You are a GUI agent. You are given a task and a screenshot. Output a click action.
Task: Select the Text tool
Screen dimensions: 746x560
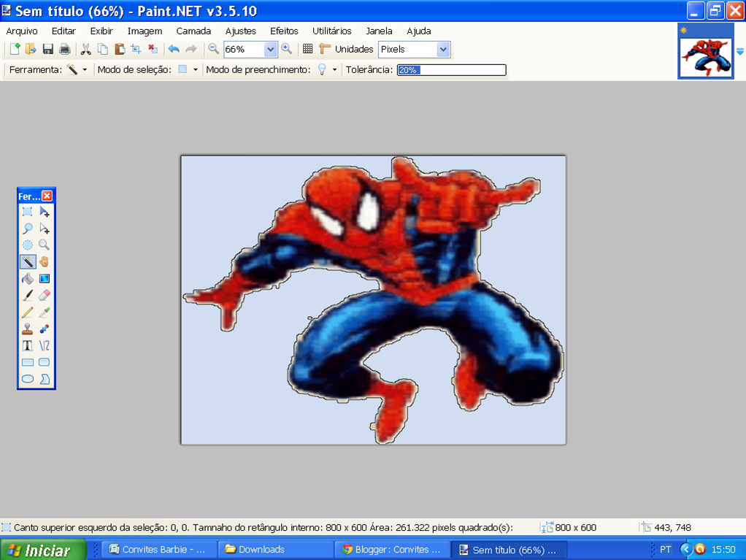[x=28, y=345]
